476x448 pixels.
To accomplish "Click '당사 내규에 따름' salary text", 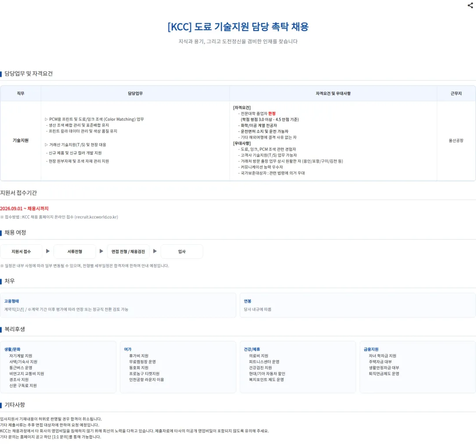I will [257, 309].
